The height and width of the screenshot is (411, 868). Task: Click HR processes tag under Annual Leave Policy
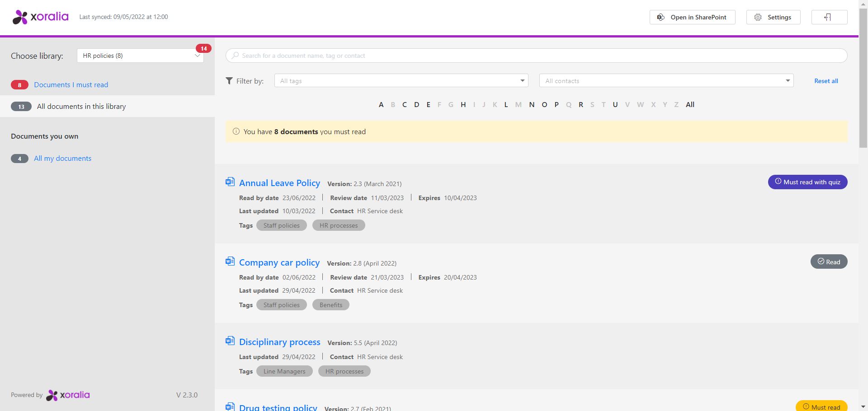click(339, 225)
